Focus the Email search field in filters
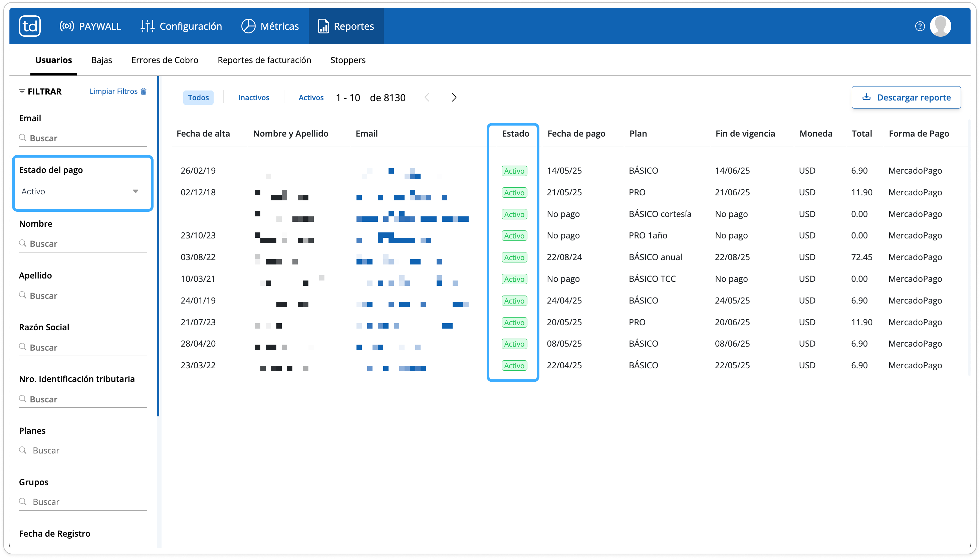This screenshot has height=559, width=980. pyautogui.click(x=83, y=138)
